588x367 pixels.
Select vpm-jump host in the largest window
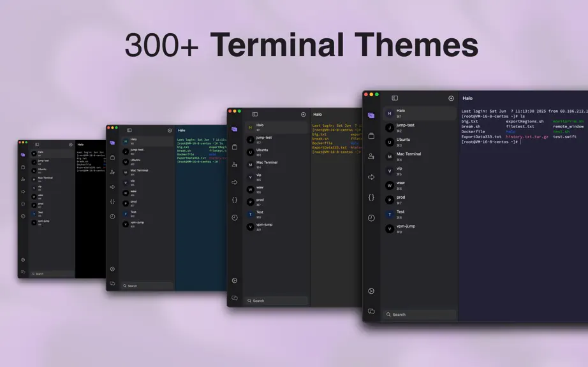click(x=419, y=229)
